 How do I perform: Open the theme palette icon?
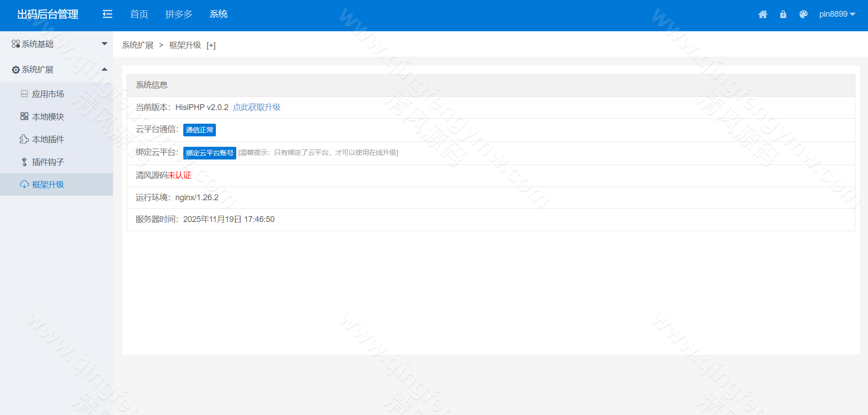803,14
